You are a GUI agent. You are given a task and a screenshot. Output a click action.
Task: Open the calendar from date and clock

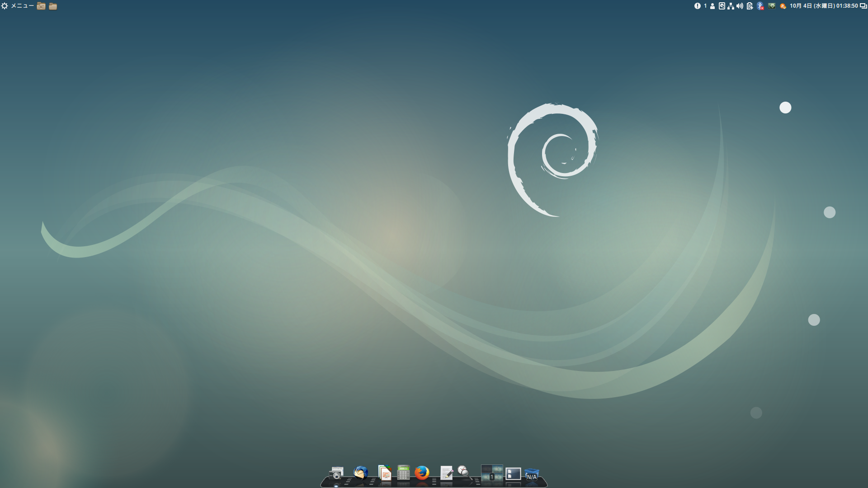(x=824, y=6)
